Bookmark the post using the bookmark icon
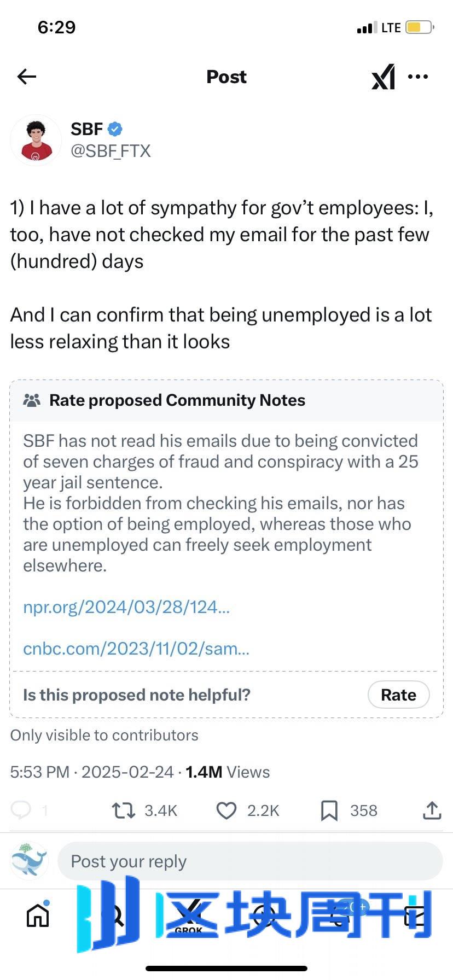Screen dimensions: 453x980 coord(329,810)
